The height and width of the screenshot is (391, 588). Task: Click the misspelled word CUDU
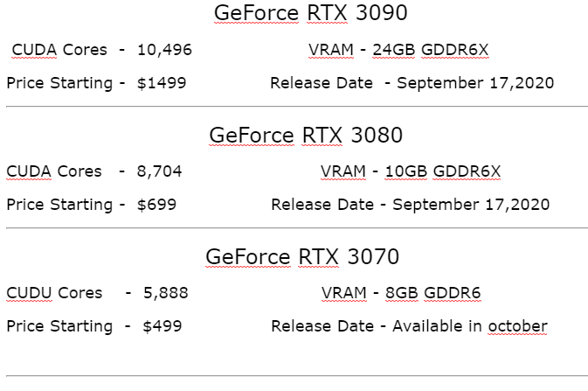[x=29, y=293]
